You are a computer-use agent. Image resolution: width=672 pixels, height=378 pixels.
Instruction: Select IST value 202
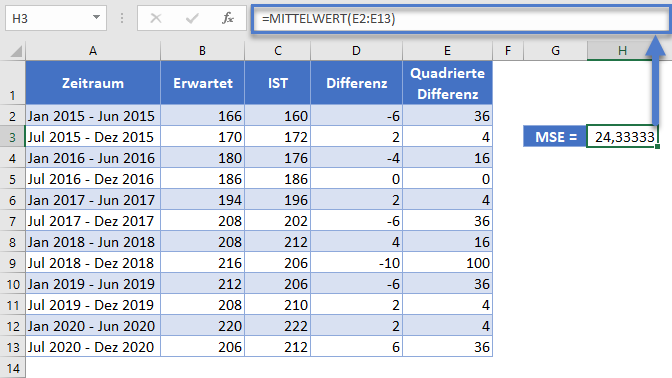click(x=278, y=221)
